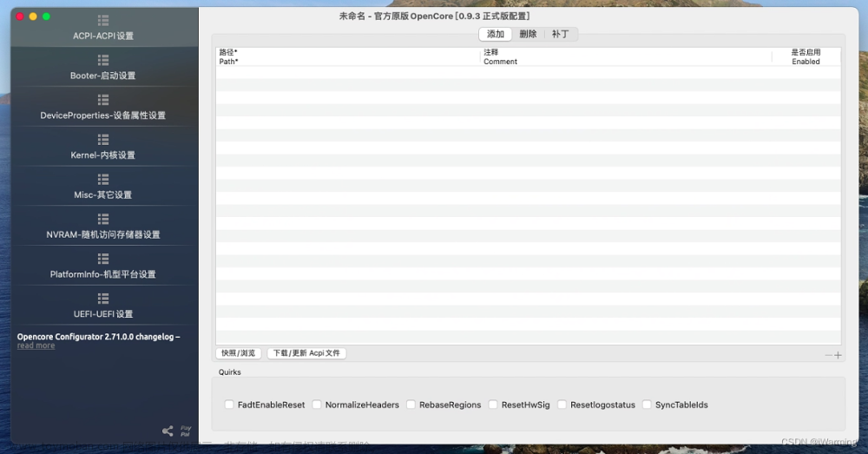Select the DeviceProperties-设备属性设置 label text
868x454 pixels.
pos(103,115)
